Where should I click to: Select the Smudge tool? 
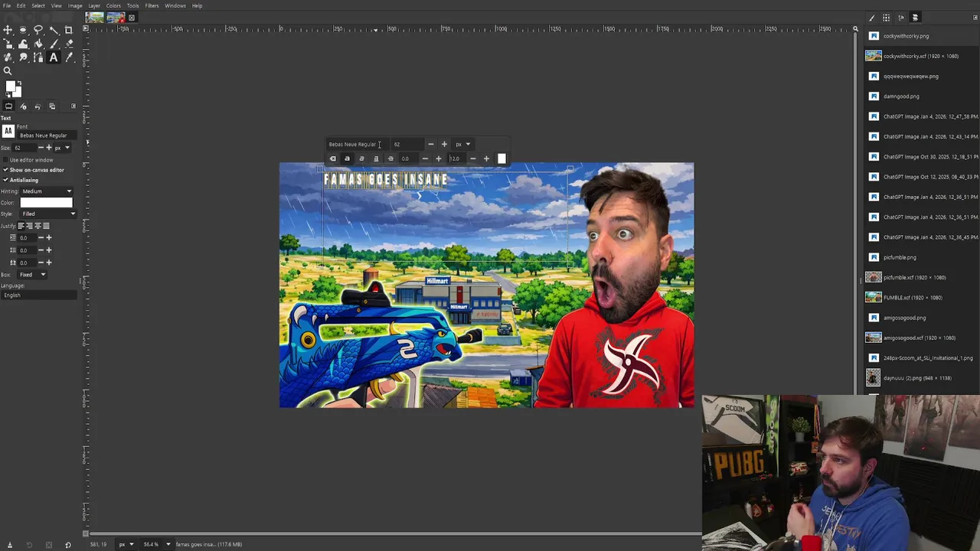(x=23, y=57)
